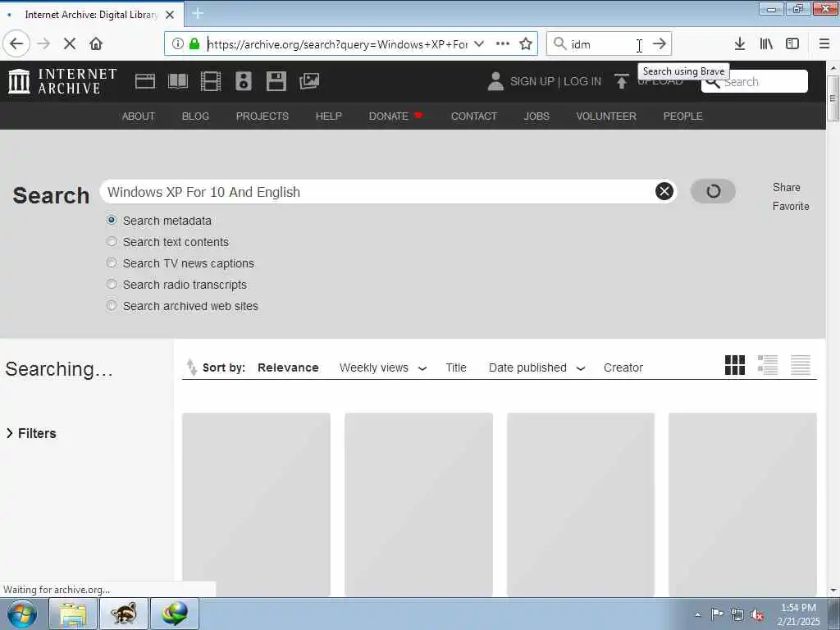
Task: Select Search archived web sites option
Action: point(112,305)
